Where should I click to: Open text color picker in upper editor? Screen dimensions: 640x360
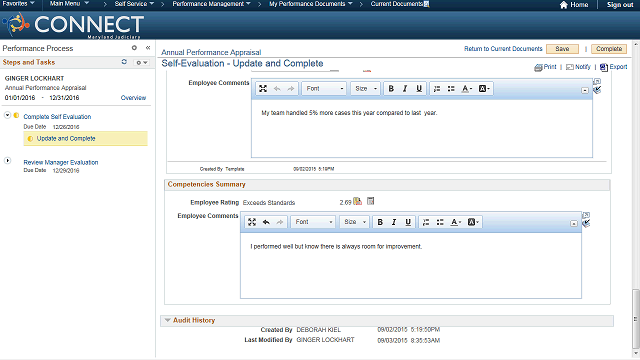tap(467, 89)
